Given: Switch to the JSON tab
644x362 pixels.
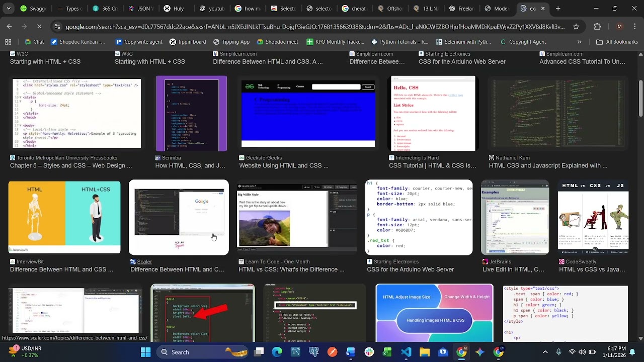Looking at the screenshot, I should [141, 9].
